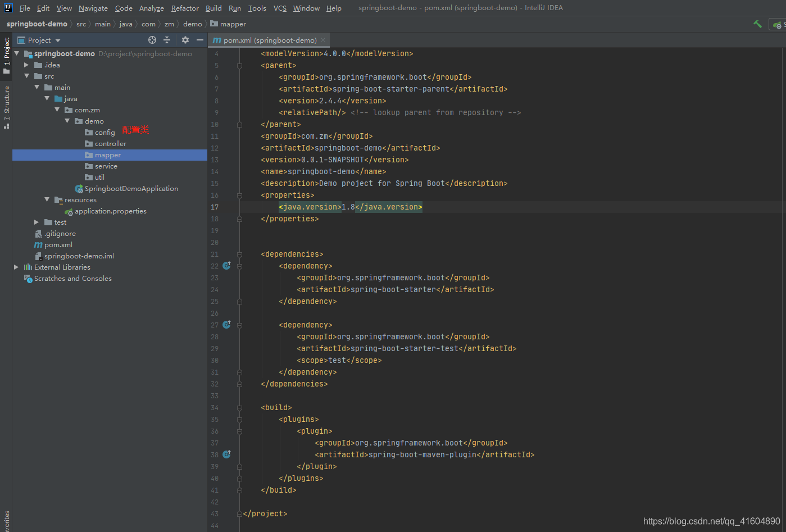This screenshot has width=786, height=532.
Task: Click the Build project hammer icon
Action: pyautogui.click(x=757, y=24)
